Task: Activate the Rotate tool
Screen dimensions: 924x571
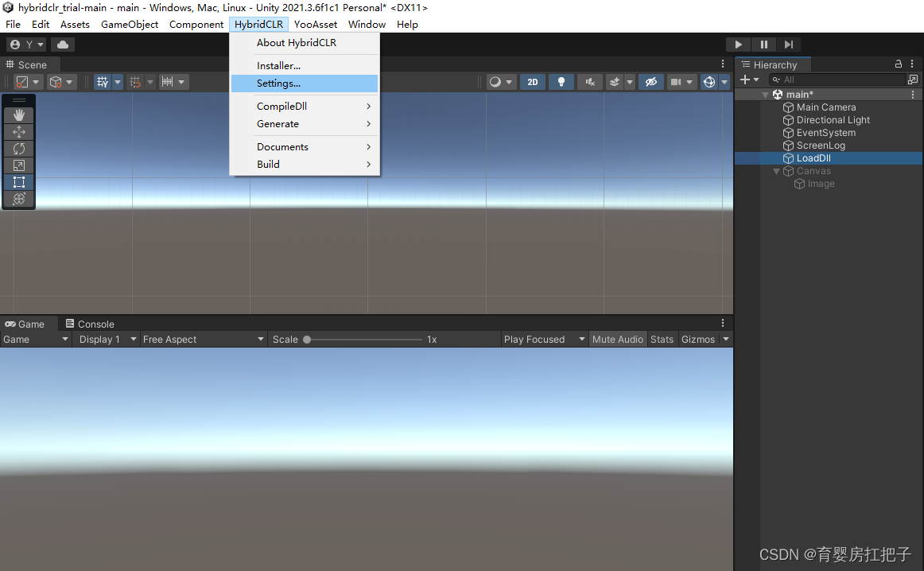Action: pyautogui.click(x=17, y=150)
